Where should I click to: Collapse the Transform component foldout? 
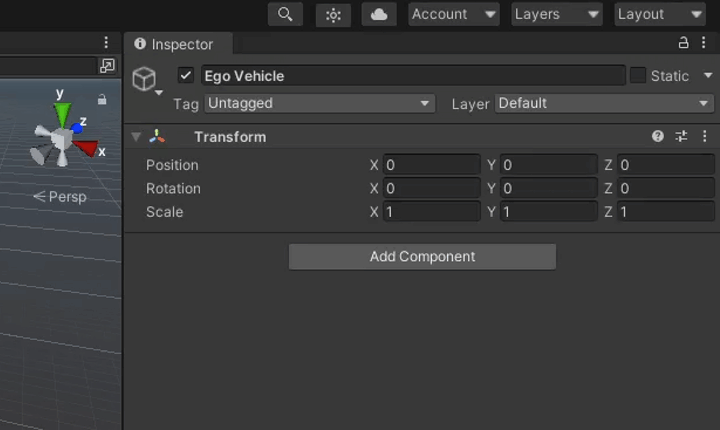pyautogui.click(x=136, y=137)
